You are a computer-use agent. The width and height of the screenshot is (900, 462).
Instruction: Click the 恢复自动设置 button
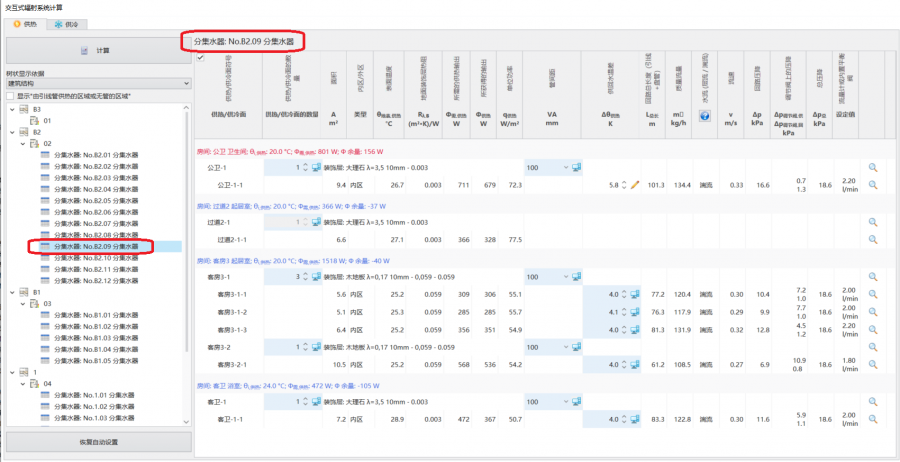coord(96,442)
